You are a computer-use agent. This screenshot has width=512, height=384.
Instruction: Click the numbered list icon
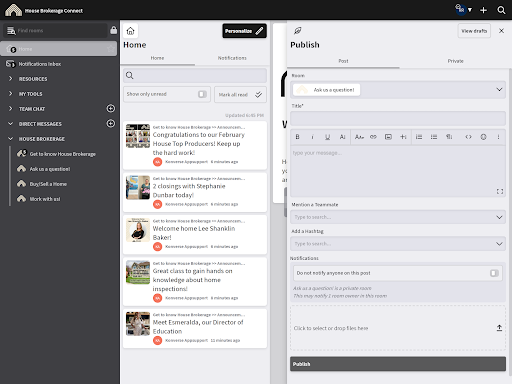(419, 137)
